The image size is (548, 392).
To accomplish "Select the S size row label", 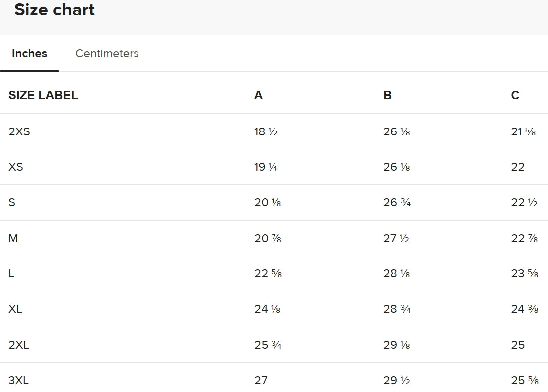I will pos(12,202).
